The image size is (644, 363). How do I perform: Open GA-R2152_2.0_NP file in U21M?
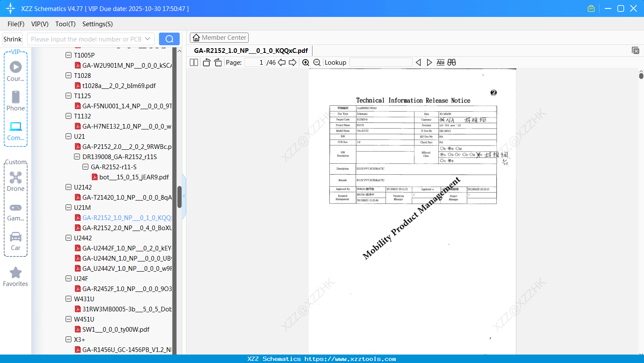pos(127,228)
